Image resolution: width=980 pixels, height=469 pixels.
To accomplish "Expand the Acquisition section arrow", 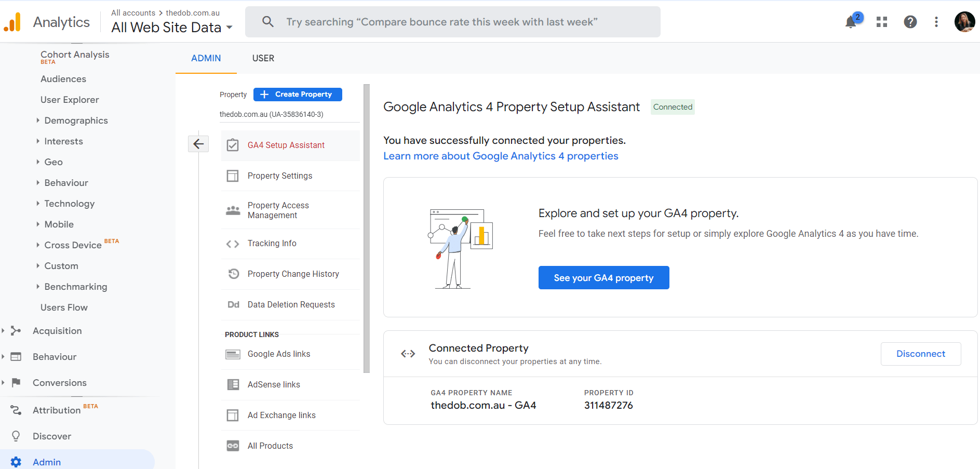I will [3, 331].
